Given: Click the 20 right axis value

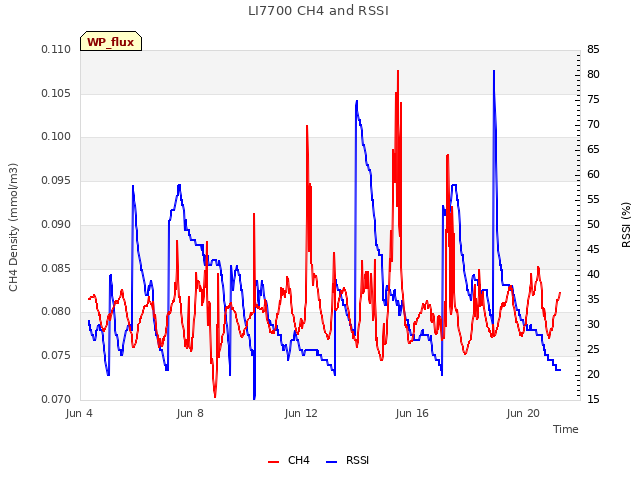Looking at the screenshot, I should (593, 374).
